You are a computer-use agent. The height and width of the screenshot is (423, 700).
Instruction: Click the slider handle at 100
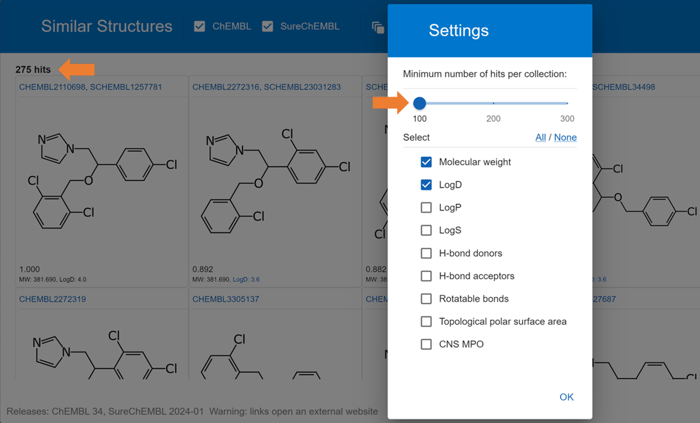coord(419,104)
